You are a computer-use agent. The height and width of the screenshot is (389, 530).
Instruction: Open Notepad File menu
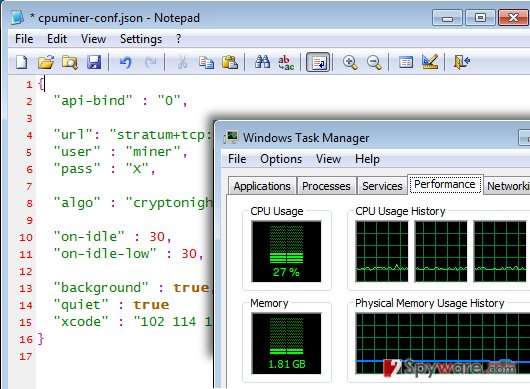pyautogui.click(x=24, y=39)
